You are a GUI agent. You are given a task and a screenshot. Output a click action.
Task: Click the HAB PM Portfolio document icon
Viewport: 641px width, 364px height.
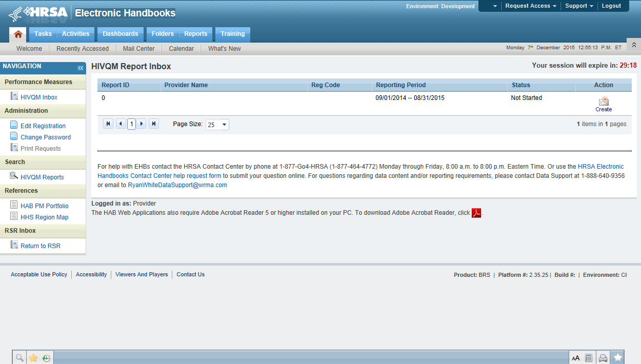[x=14, y=205]
